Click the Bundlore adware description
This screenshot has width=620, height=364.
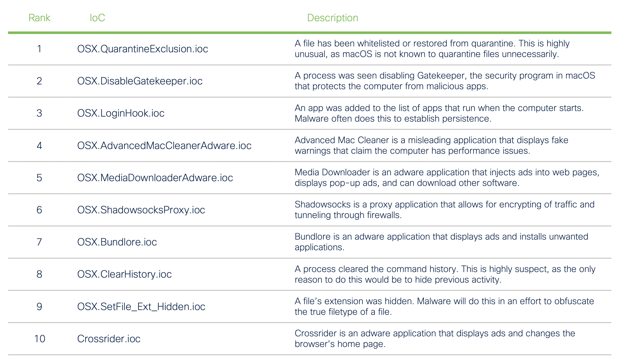coord(441,242)
